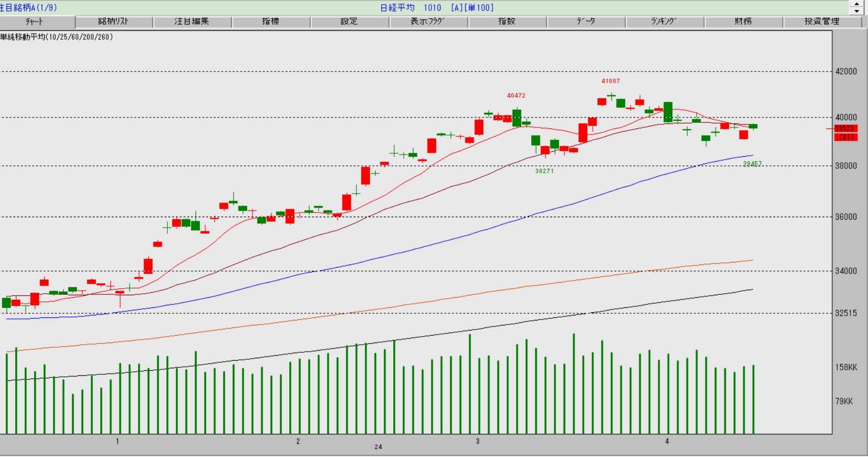The image size is (868, 457).
Task: Click month marker 2 on time axis
Action: tap(298, 441)
